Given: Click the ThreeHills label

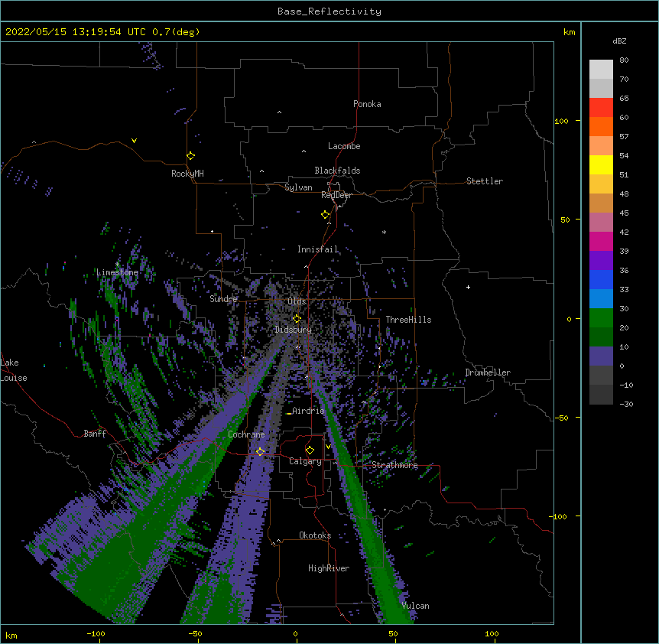Looking at the screenshot, I should click(408, 320).
